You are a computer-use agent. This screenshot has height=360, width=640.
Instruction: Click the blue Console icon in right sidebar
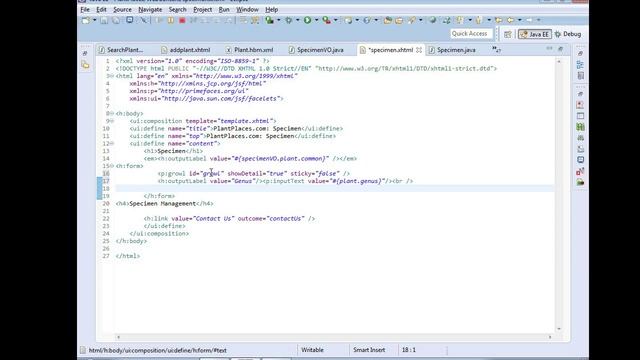pos(580,160)
